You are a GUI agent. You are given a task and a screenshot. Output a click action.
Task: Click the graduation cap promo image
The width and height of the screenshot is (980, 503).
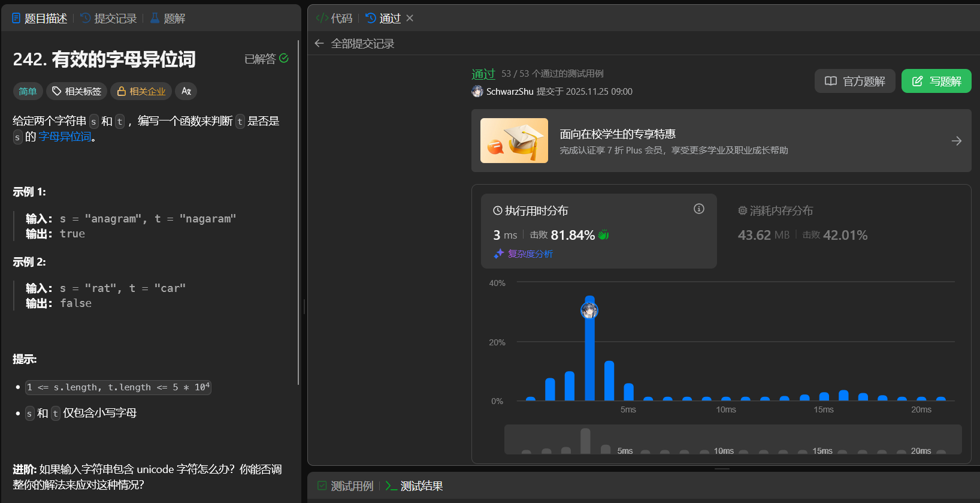pos(514,141)
